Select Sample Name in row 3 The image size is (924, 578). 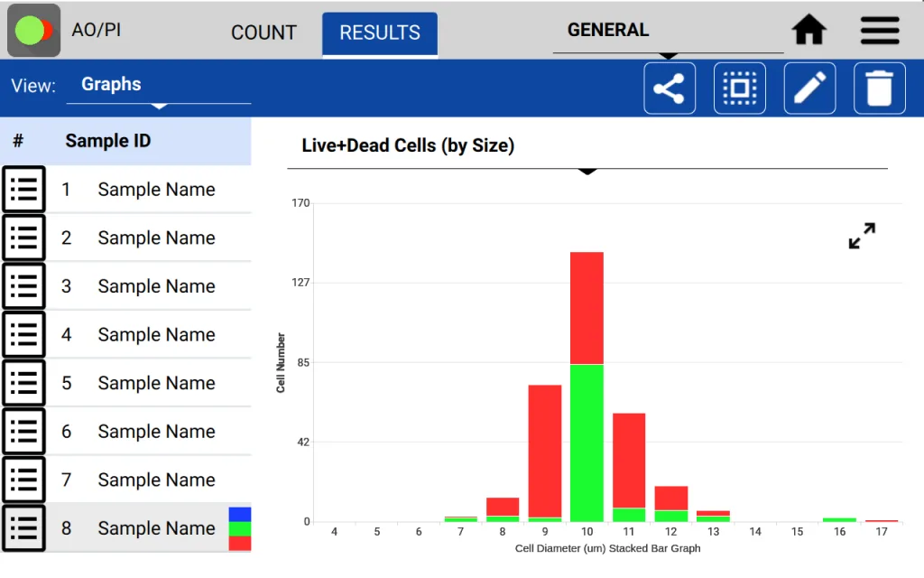(155, 285)
